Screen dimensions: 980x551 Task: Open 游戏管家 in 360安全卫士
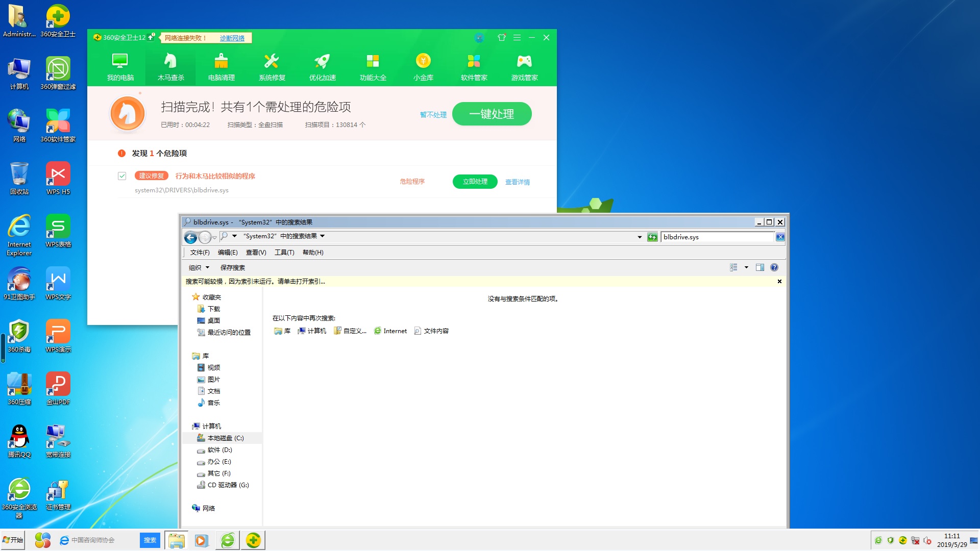[x=524, y=66]
